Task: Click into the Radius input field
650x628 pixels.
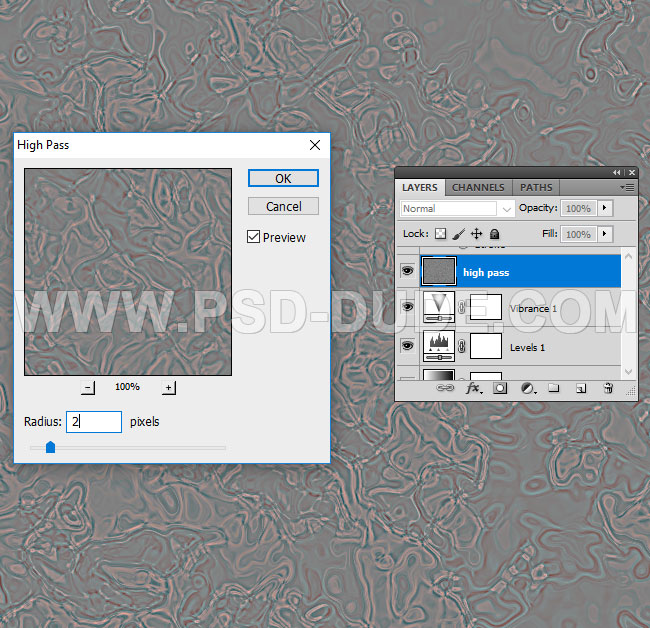Action: click(94, 422)
